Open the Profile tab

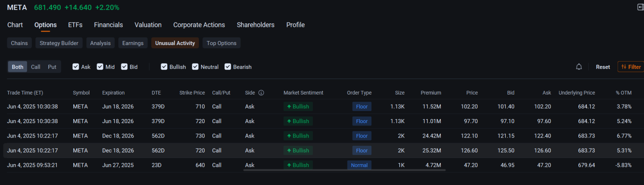click(295, 25)
